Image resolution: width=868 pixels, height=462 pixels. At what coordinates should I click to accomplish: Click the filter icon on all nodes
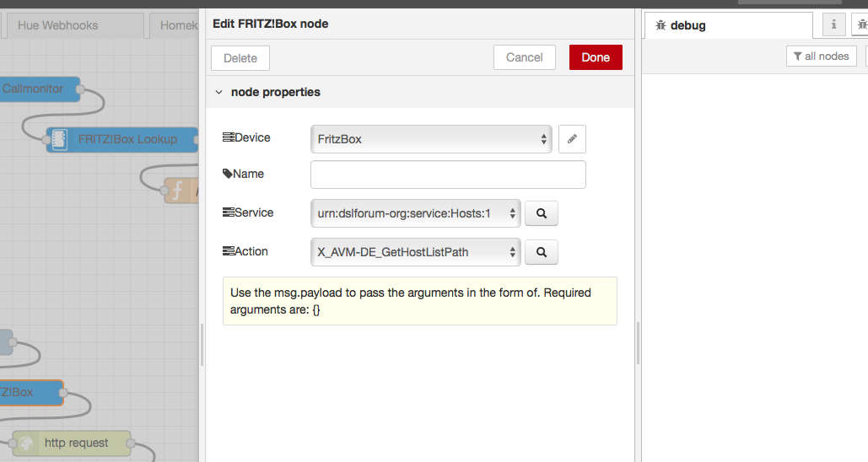(x=797, y=56)
